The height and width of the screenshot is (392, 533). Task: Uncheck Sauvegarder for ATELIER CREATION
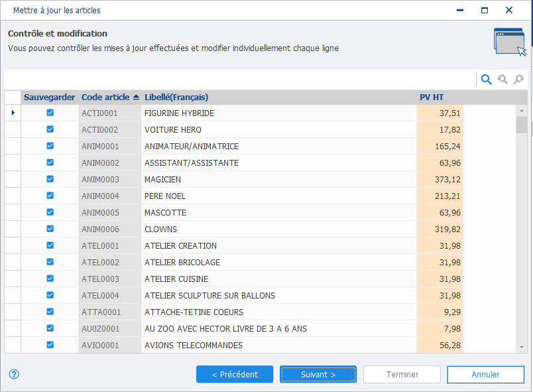[50, 245]
